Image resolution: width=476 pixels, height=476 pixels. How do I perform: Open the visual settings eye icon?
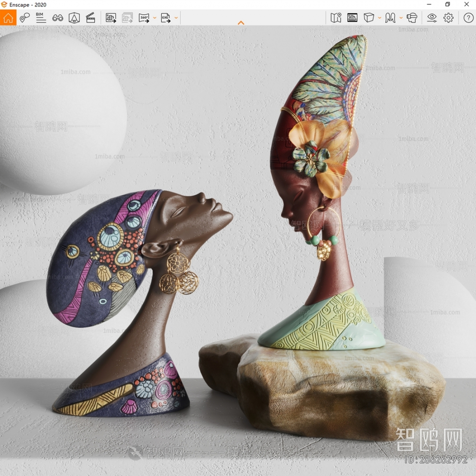click(x=432, y=18)
